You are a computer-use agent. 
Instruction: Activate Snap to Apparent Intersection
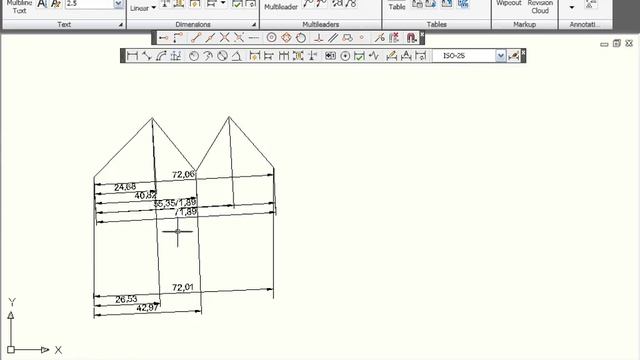click(239, 38)
